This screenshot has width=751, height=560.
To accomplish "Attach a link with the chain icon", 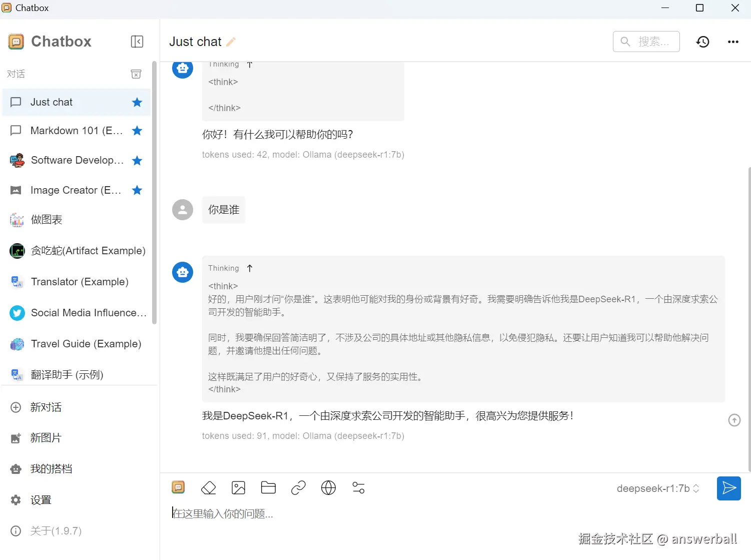I will point(298,487).
